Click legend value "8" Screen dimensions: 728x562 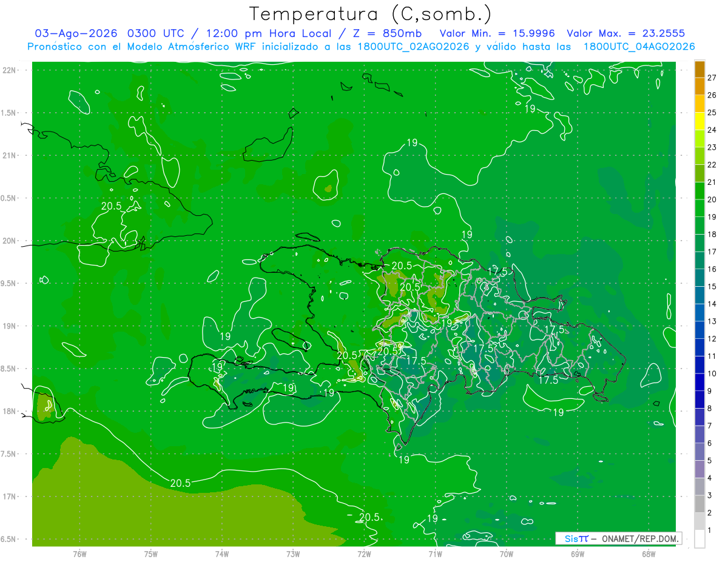[x=709, y=409]
